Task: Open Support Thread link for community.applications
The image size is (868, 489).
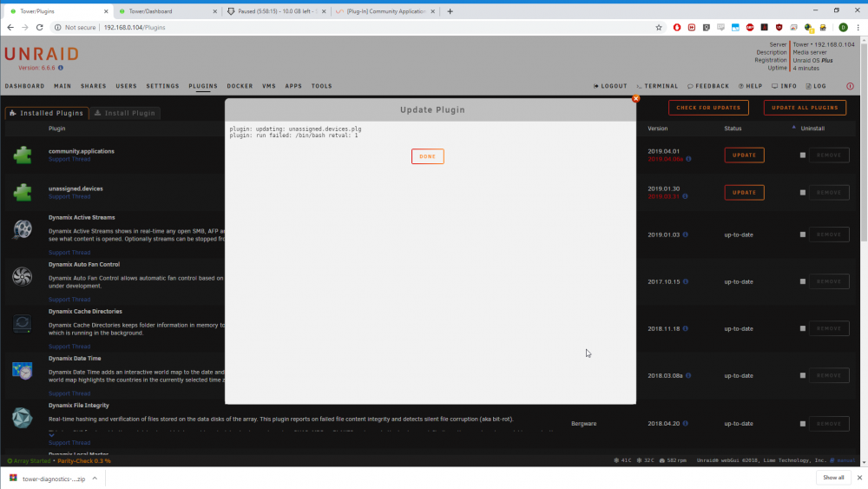Action: [x=69, y=159]
